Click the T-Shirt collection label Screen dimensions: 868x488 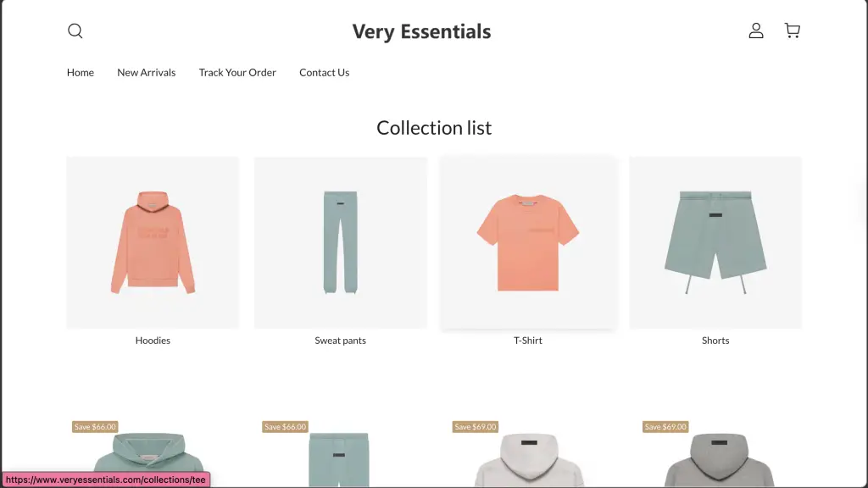point(527,341)
